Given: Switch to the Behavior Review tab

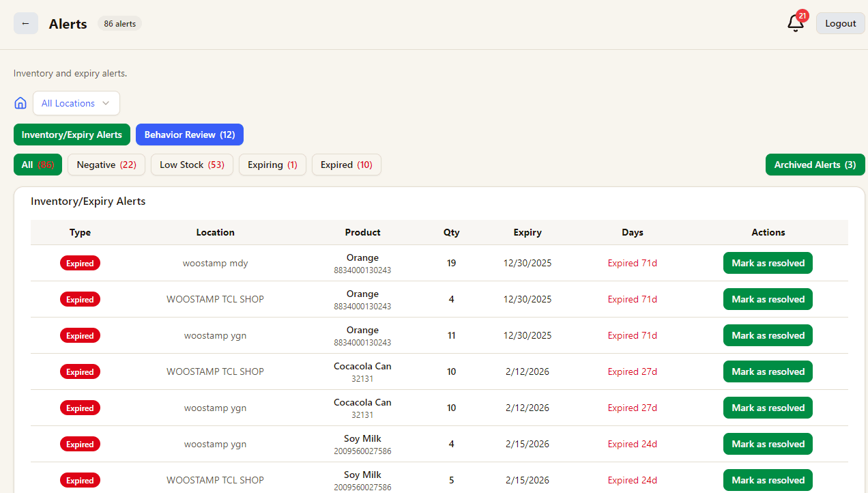Looking at the screenshot, I should click(x=189, y=135).
